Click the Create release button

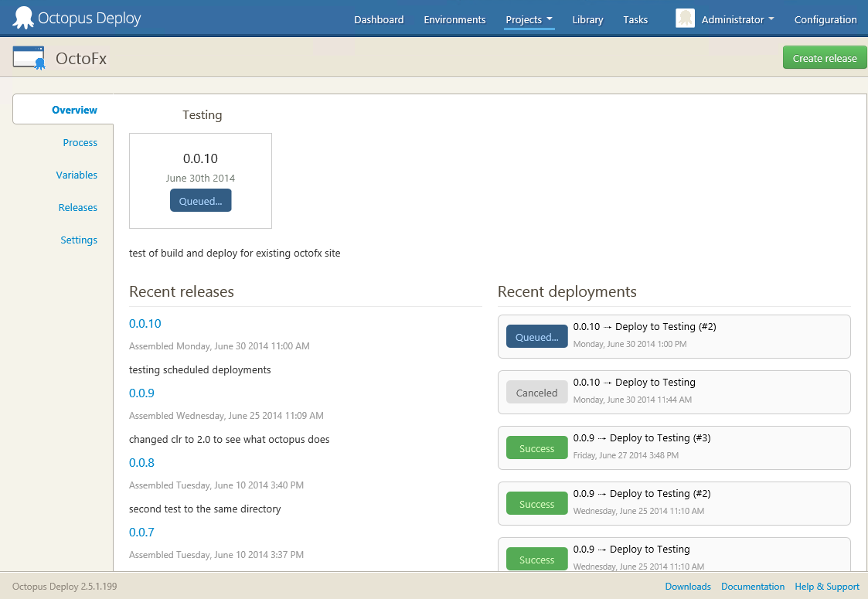(x=824, y=57)
